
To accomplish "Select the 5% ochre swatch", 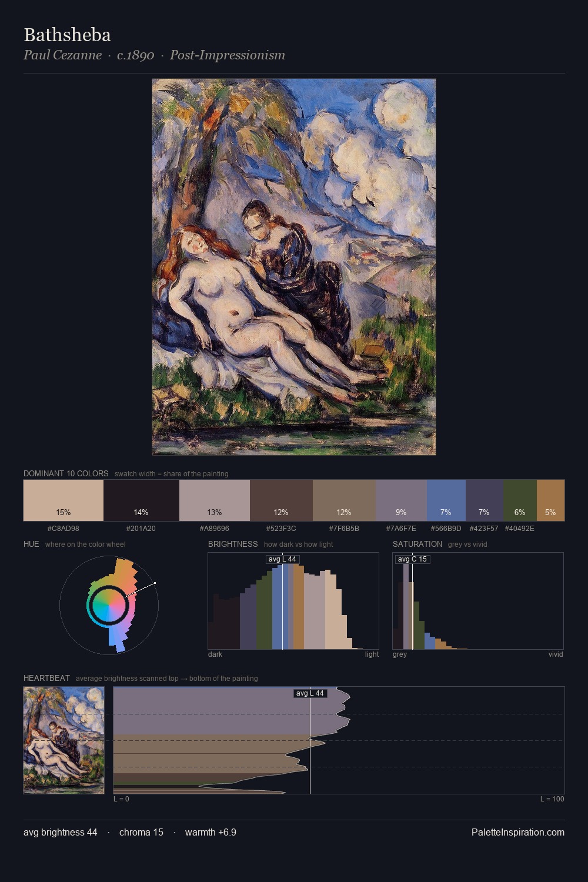I will click(x=550, y=500).
